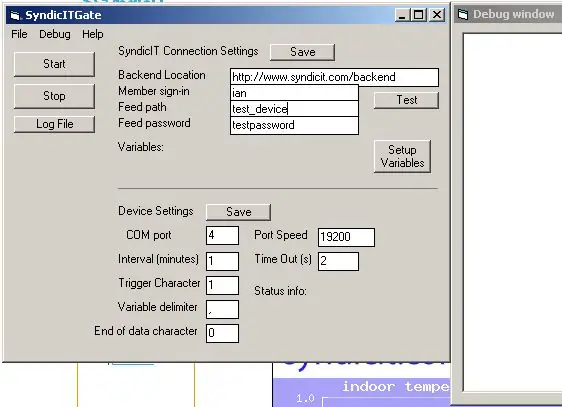The width and height of the screenshot is (562, 407).
Task: Click the Debug window title icon
Action: [463, 15]
